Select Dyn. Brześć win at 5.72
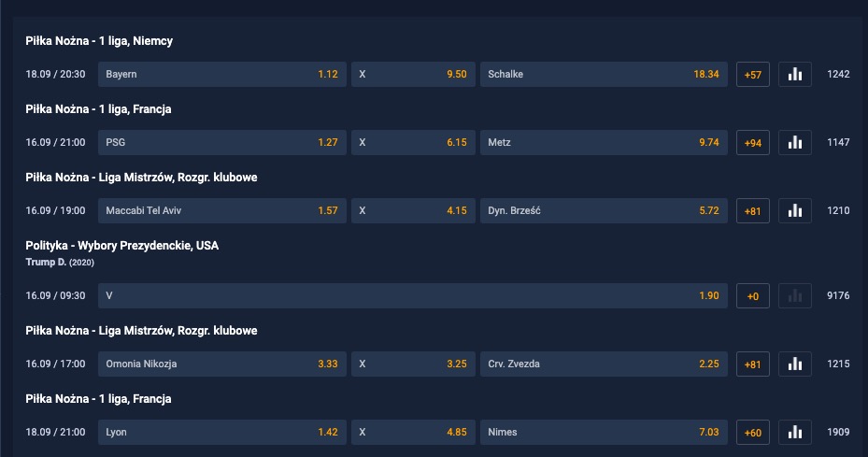 click(x=604, y=210)
